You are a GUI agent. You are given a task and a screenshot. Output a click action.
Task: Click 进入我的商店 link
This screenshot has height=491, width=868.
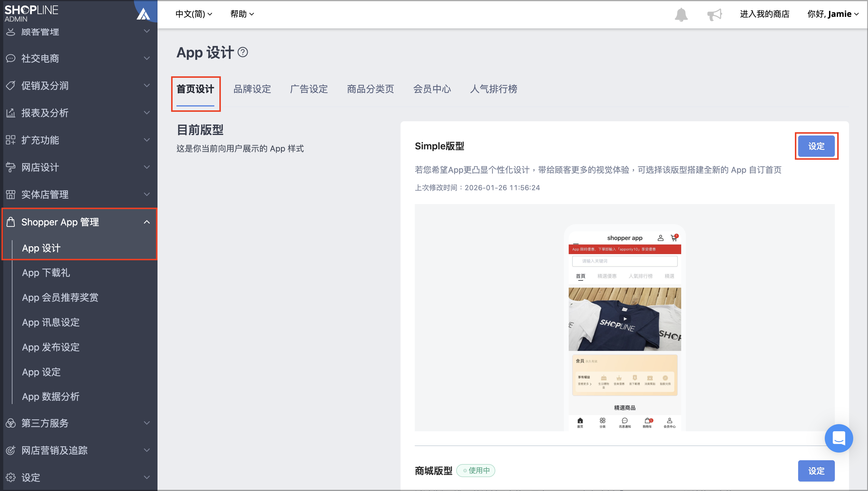(x=764, y=14)
